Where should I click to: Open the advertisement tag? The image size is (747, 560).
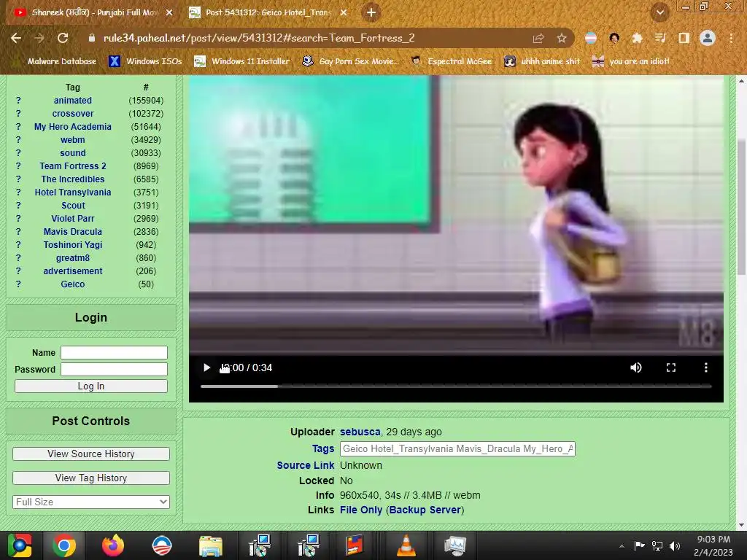pos(73,271)
